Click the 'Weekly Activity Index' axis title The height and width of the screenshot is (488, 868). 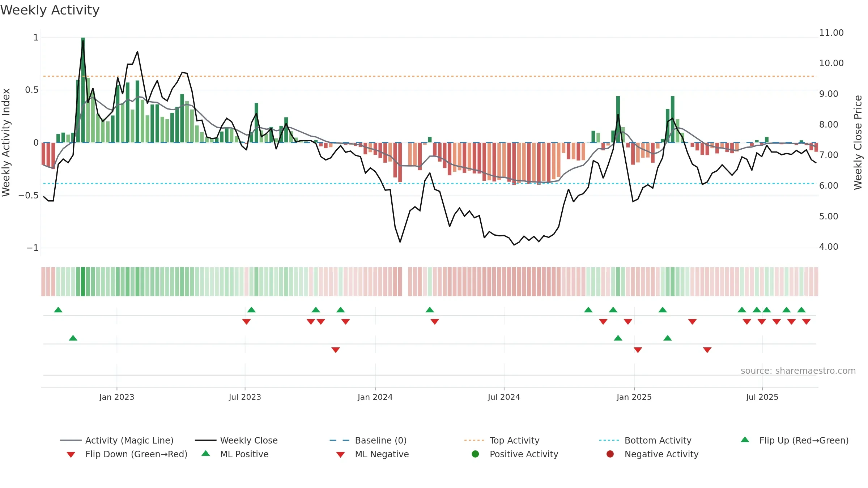click(6, 142)
